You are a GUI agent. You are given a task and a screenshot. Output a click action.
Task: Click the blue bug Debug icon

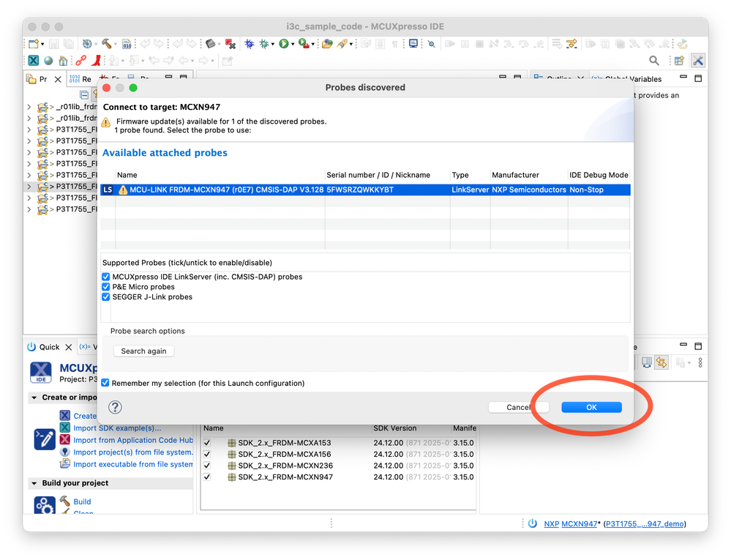[x=250, y=44]
